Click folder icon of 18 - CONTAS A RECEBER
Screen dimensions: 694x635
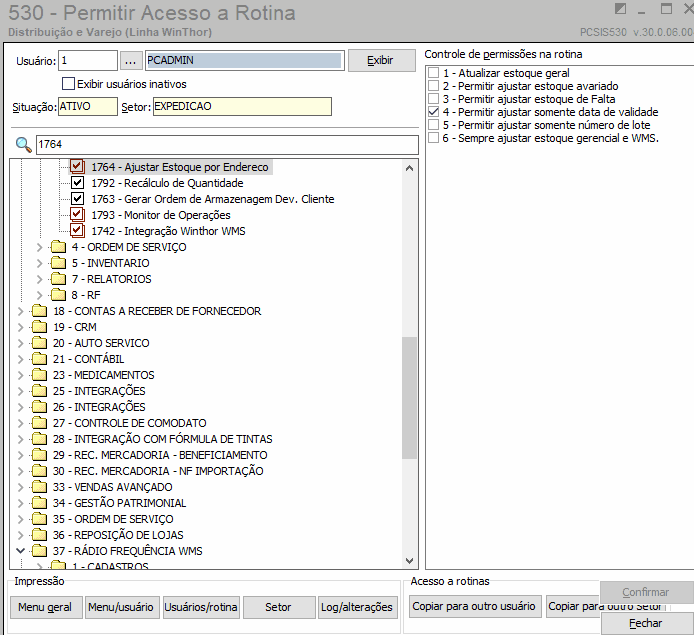click(39, 311)
